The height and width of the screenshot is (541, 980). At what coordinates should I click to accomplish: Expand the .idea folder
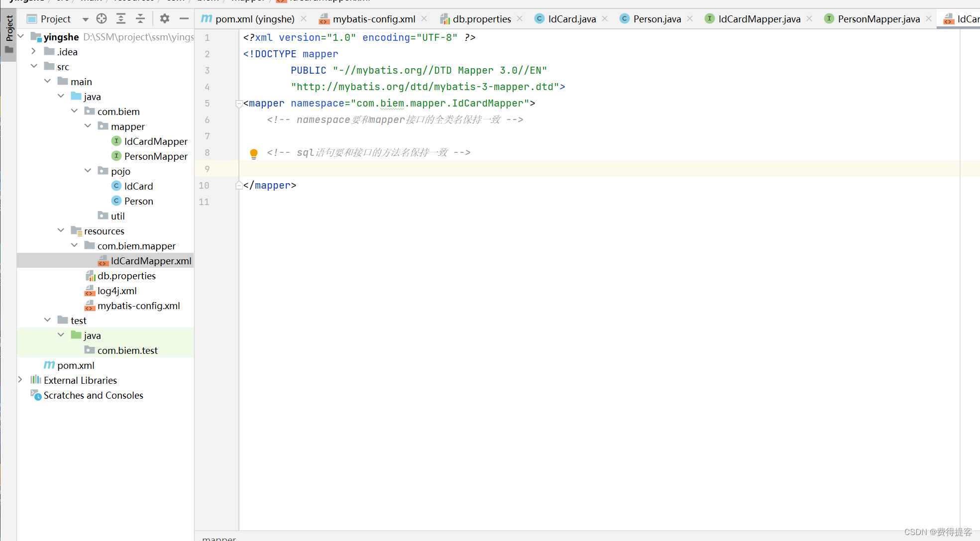click(x=33, y=51)
